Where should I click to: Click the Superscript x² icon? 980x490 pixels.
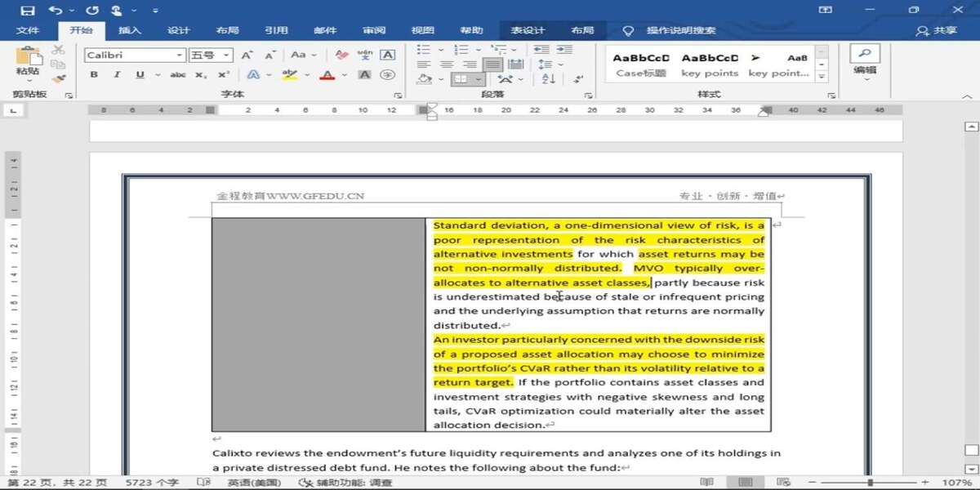coord(223,75)
